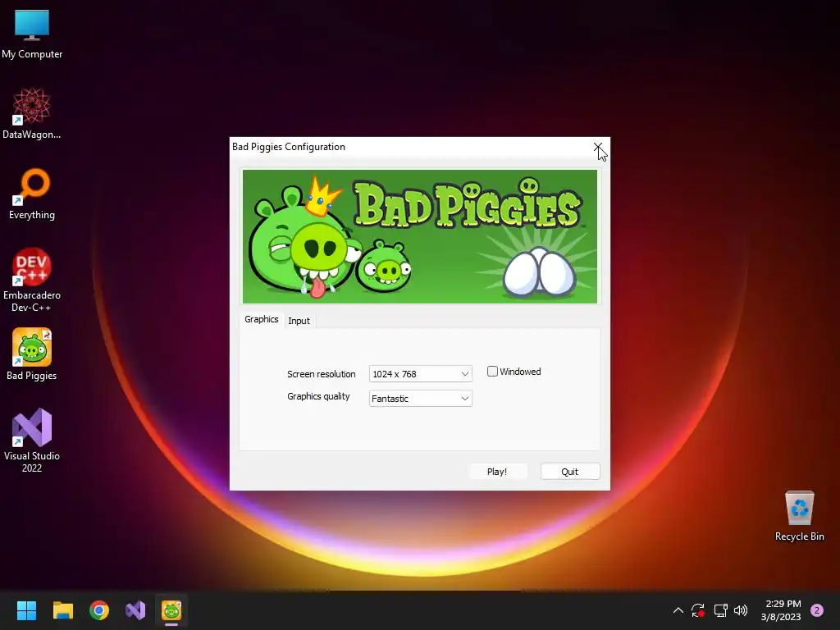Expand the Graphics quality dropdown
The height and width of the screenshot is (630, 840).
click(421, 399)
